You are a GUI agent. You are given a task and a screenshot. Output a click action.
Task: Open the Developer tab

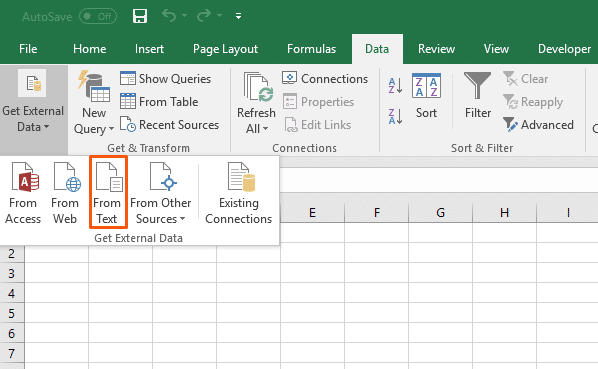pos(564,49)
